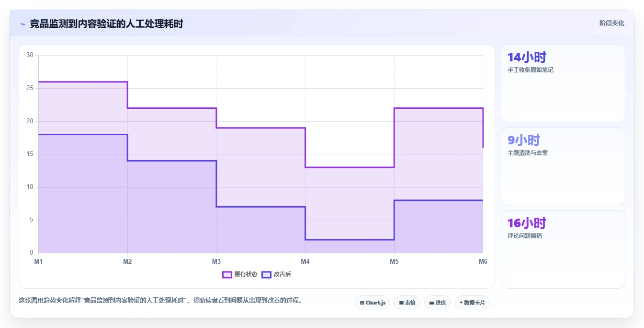The image size is (644, 328).
Task: Click the M6 x-axis label
Action: 483,261
